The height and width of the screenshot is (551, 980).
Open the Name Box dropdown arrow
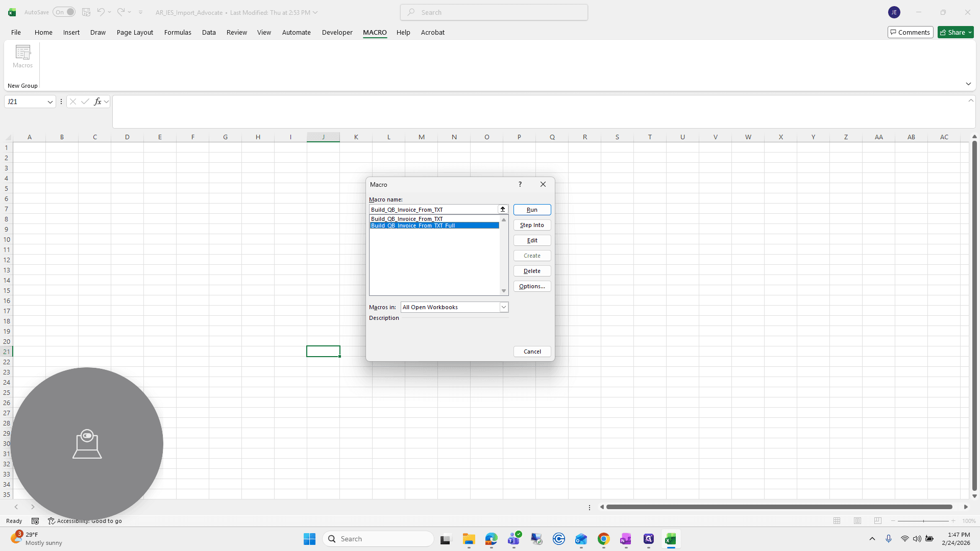click(50, 102)
